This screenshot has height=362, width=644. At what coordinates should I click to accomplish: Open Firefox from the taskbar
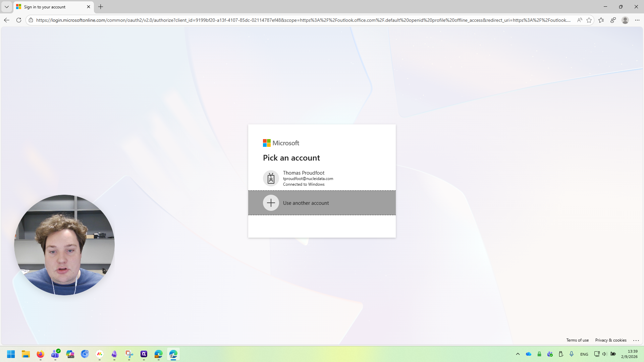(x=41, y=354)
